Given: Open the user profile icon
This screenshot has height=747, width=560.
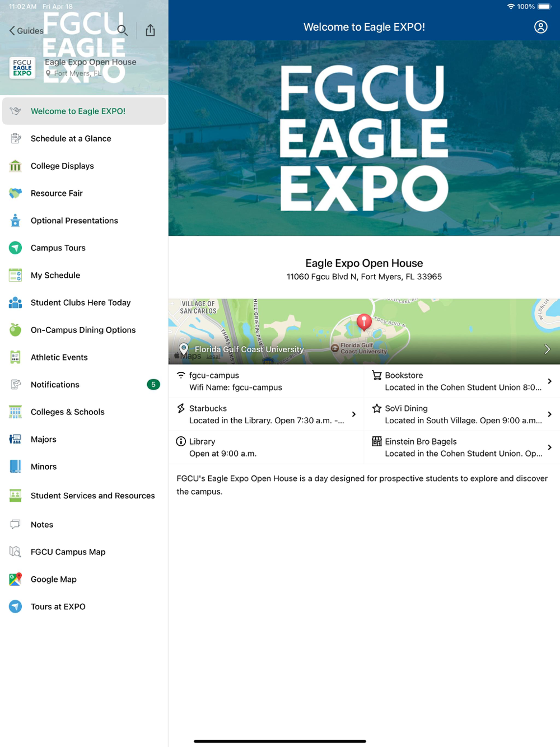Looking at the screenshot, I should click(x=540, y=27).
